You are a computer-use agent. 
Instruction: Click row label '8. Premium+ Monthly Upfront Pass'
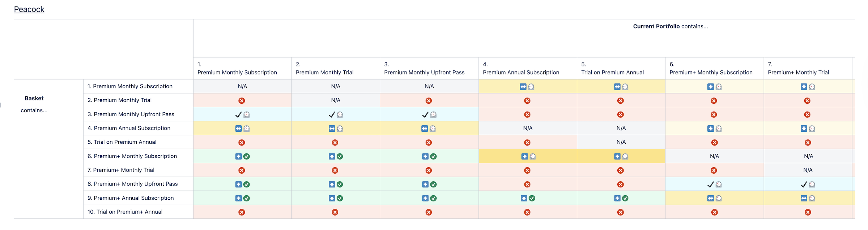(x=133, y=184)
